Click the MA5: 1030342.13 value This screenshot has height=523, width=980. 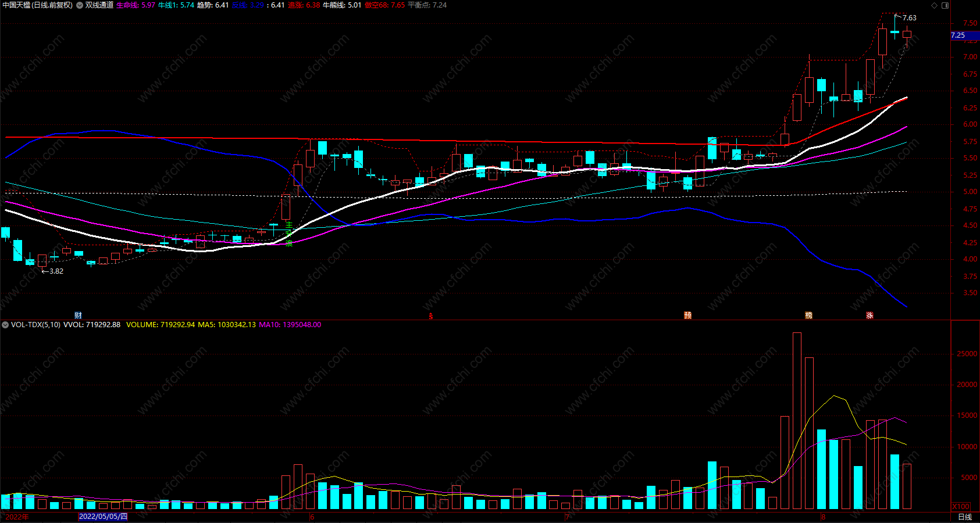(x=227, y=325)
